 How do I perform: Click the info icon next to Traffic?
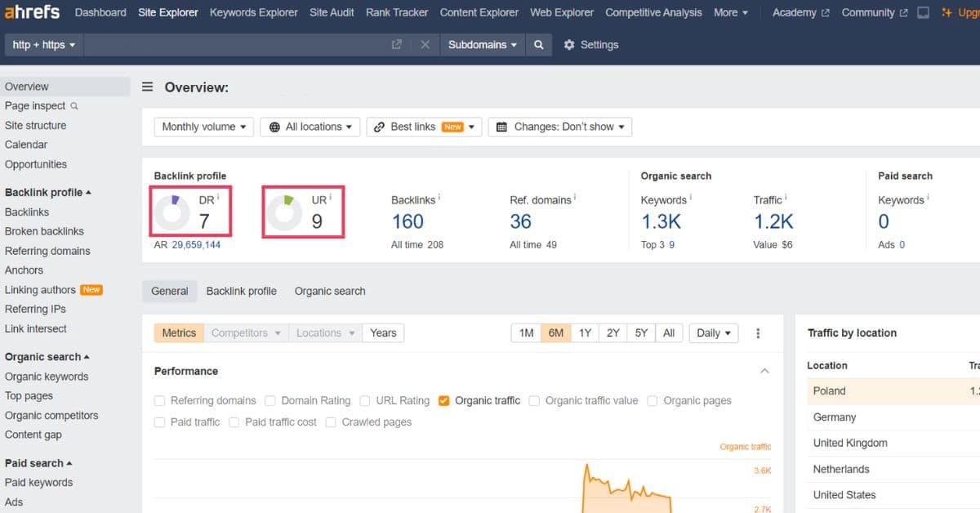click(786, 197)
